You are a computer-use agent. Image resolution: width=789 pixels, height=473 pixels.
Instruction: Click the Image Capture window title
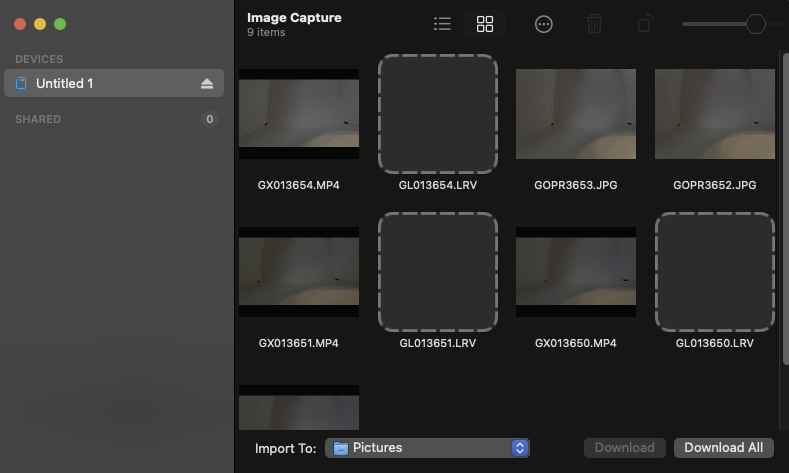pos(294,18)
